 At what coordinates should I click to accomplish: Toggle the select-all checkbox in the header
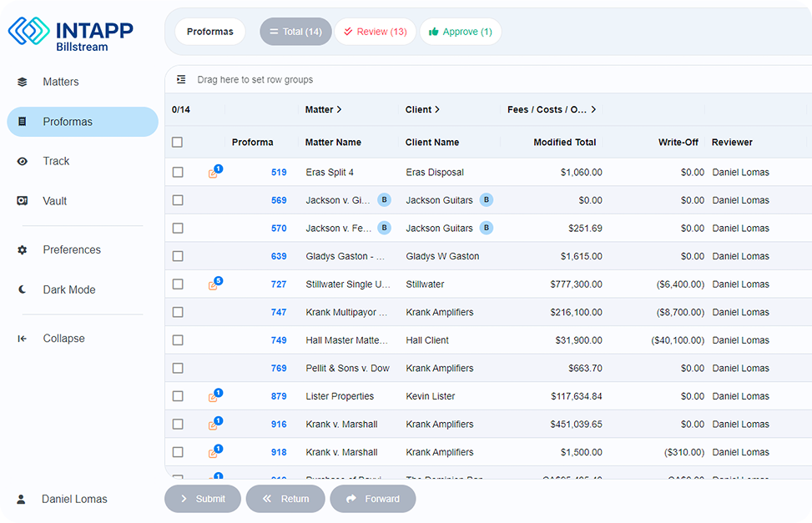(178, 142)
